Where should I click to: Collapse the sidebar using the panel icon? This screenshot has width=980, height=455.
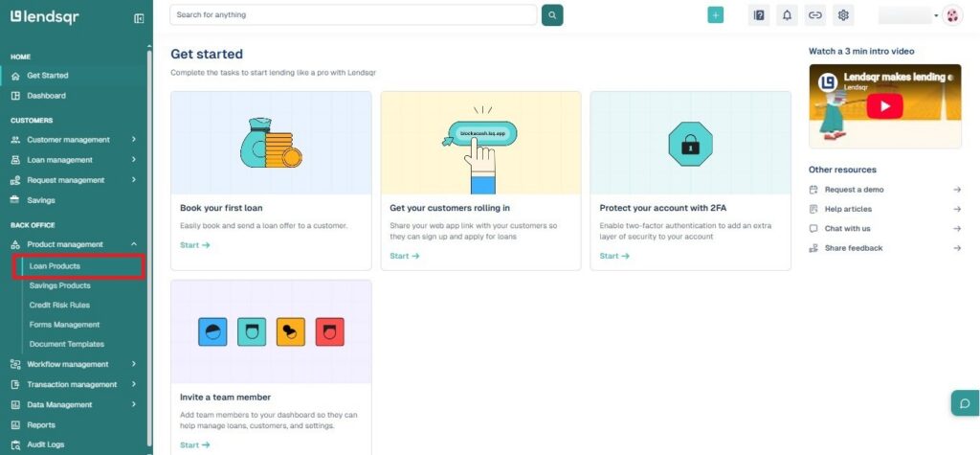(x=139, y=19)
